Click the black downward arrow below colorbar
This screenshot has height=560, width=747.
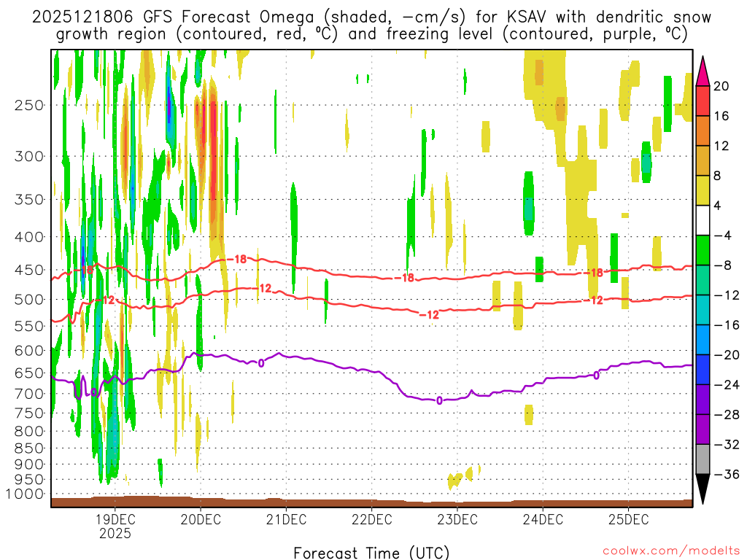703,489
